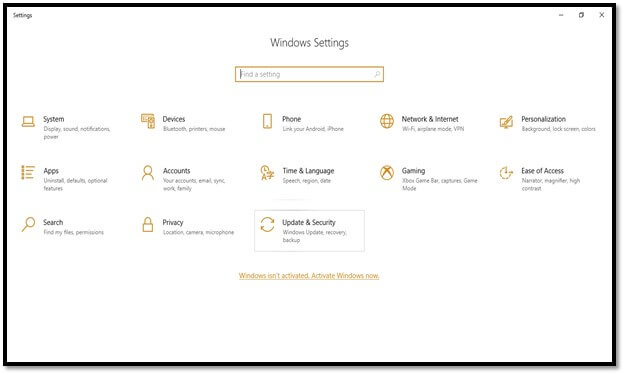
Task: Click 'Background, lock screen, colors' text
Action: [558, 129]
